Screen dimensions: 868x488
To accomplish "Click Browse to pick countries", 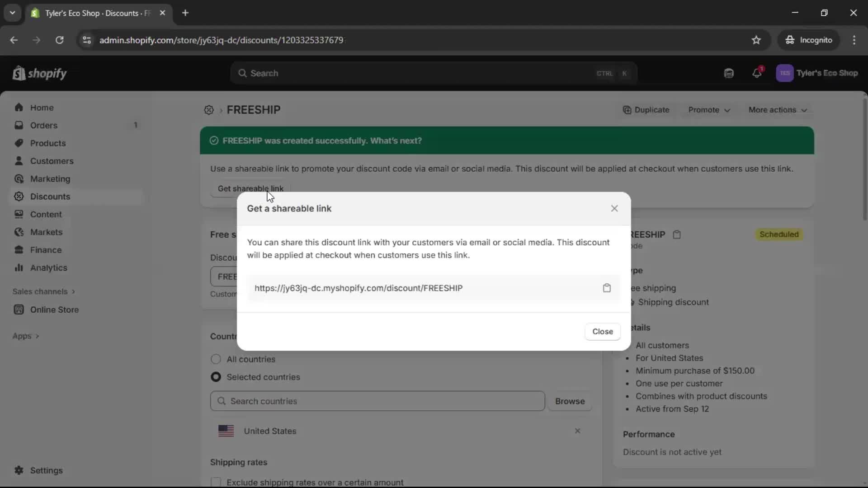I will tap(570, 401).
